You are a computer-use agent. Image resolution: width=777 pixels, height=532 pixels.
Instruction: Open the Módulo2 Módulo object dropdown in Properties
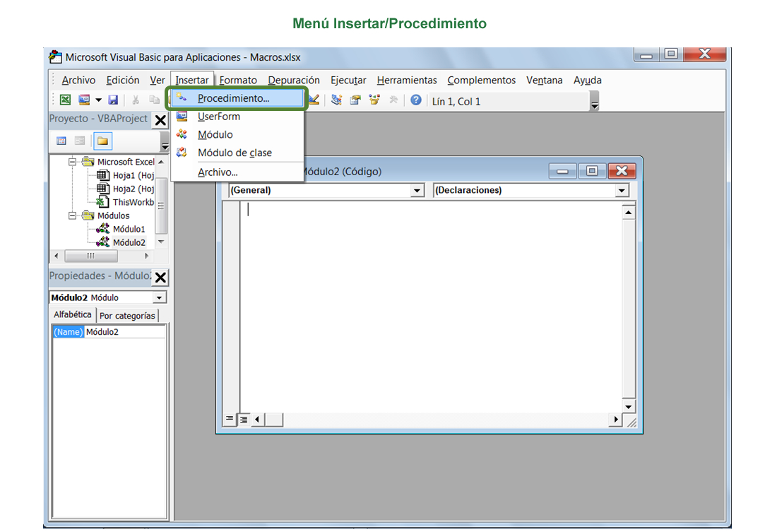[159, 297]
